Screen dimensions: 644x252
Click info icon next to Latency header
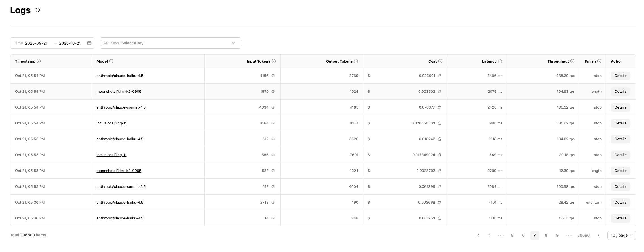pos(500,61)
